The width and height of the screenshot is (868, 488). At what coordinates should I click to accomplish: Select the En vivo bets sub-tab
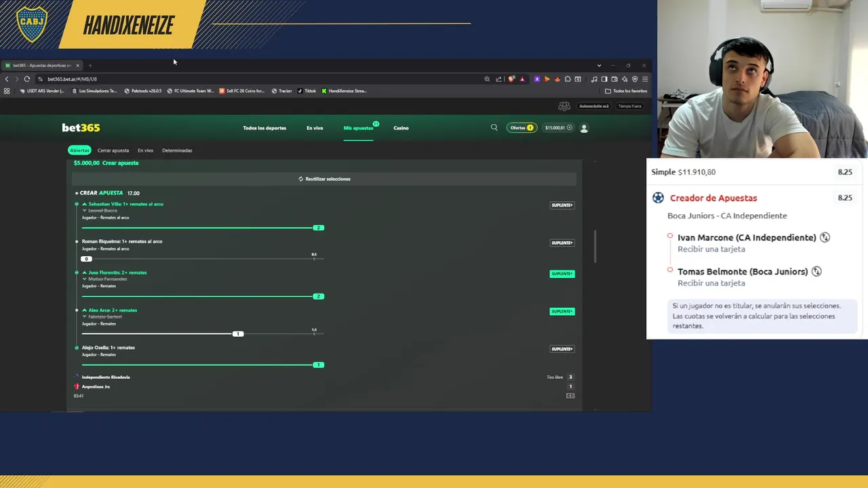click(145, 150)
